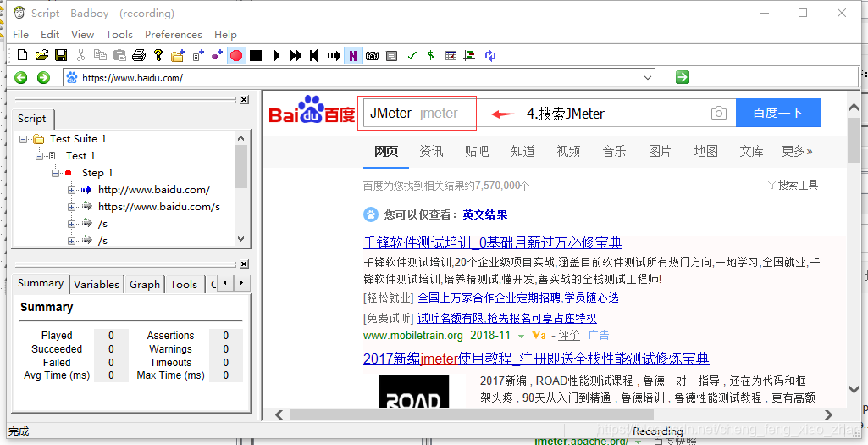
Task: Open the Edit menu
Action: (x=50, y=35)
